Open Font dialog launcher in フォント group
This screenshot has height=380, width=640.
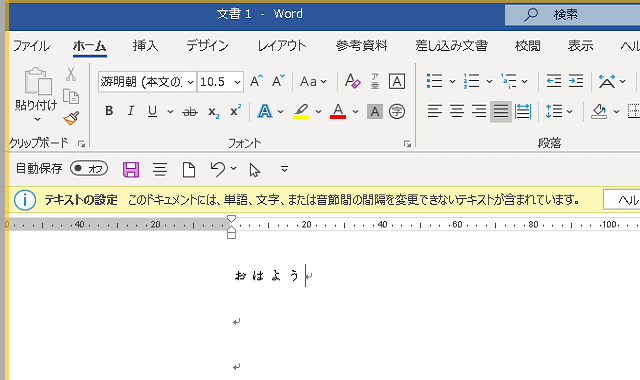point(407,144)
